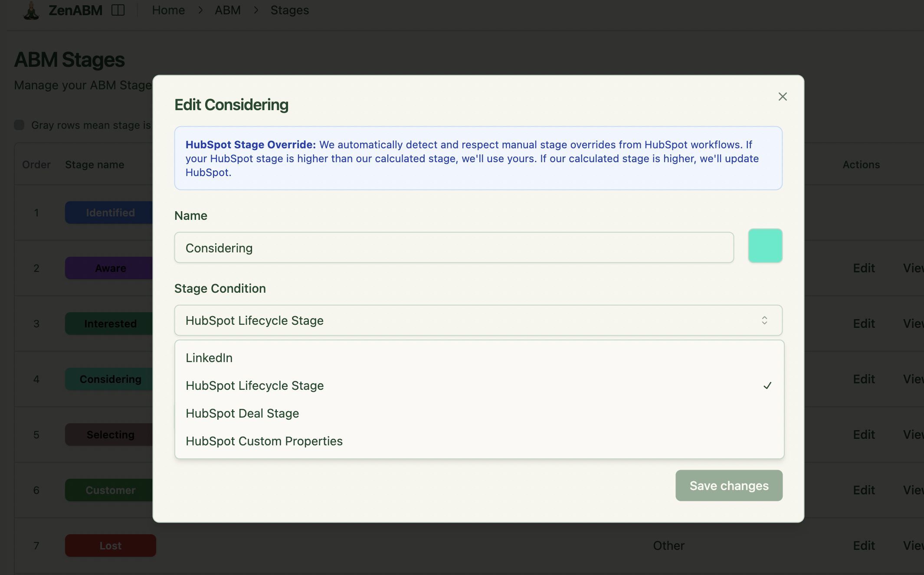Choose HubSpot Lifecycle Stage option
Screen dimensions: 924x575
255,386
